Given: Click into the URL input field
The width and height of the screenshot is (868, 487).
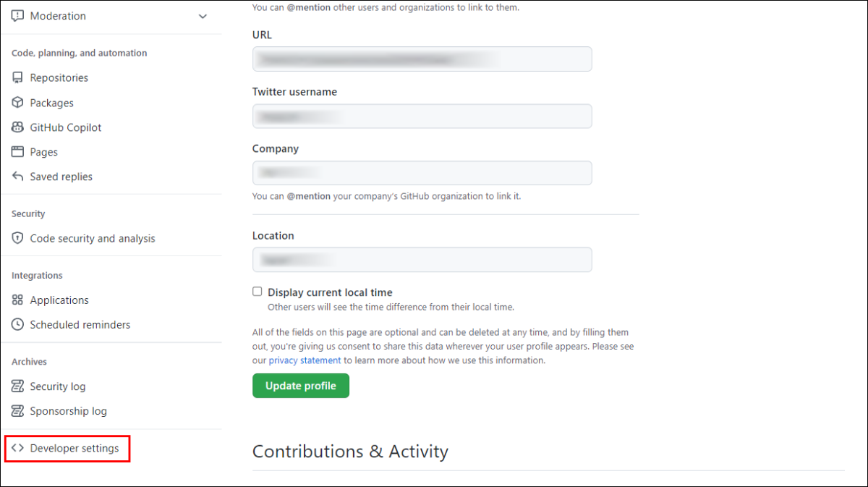Looking at the screenshot, I should [422, 59].
